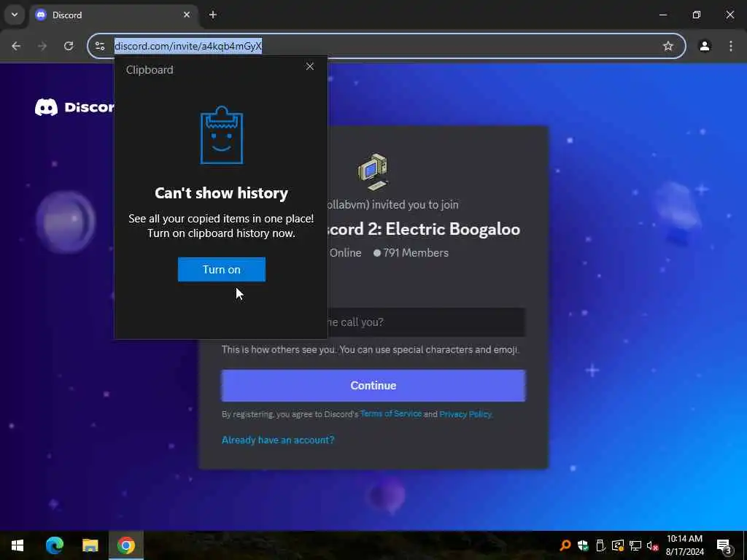Open File Explorer from the taskbar
The image size is (747, 560).
90,545
